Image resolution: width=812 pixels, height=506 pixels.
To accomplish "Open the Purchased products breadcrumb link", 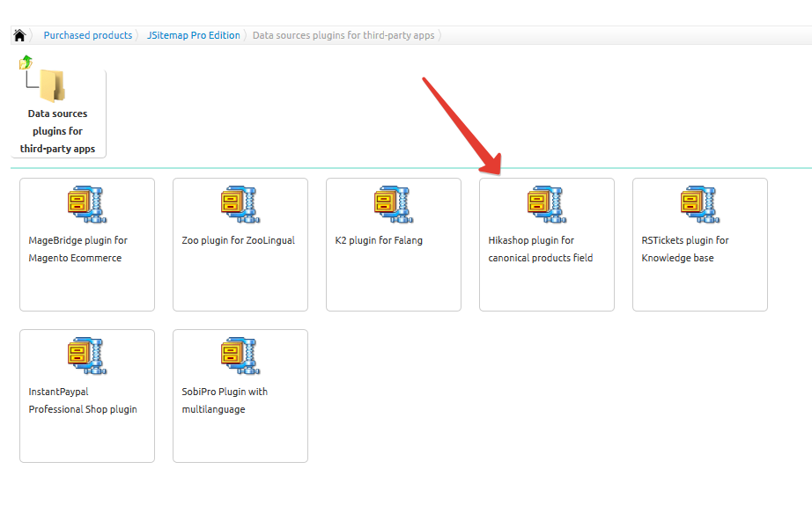I will [x=87, y=35].
